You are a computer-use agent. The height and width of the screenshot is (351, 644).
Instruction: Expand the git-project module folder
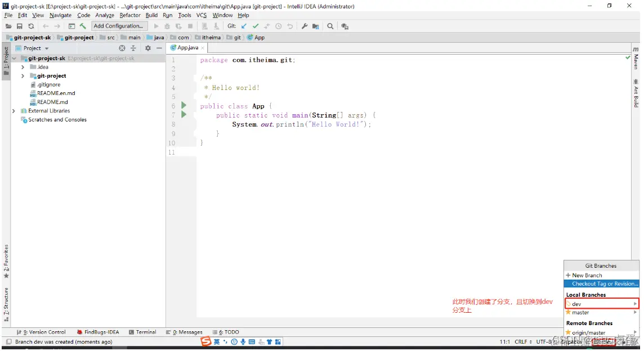[x=23, y=76]
